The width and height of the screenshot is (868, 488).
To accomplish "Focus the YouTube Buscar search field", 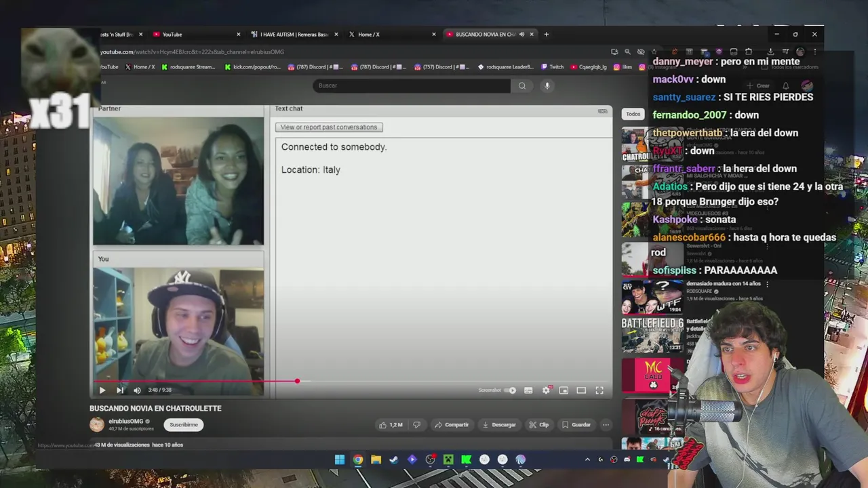I will click(x=412, y=85).
